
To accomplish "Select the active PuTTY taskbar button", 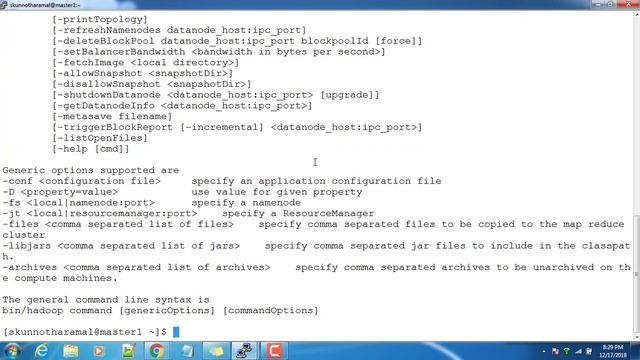I will click(244, 351).
